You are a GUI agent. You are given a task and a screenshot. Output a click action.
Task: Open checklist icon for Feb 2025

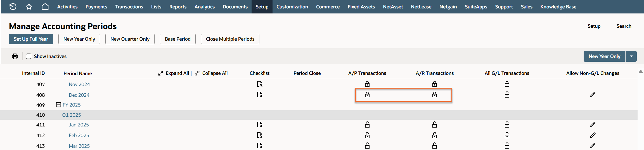260,135
